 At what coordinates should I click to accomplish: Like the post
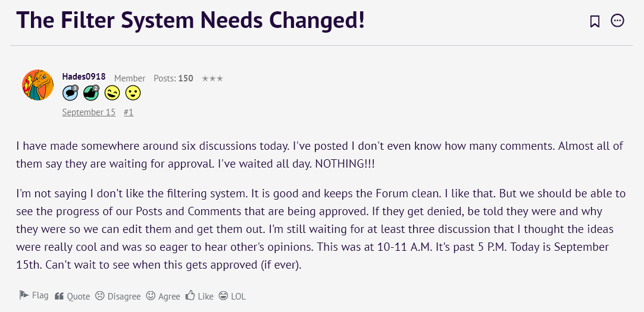(x=199, y=296)
